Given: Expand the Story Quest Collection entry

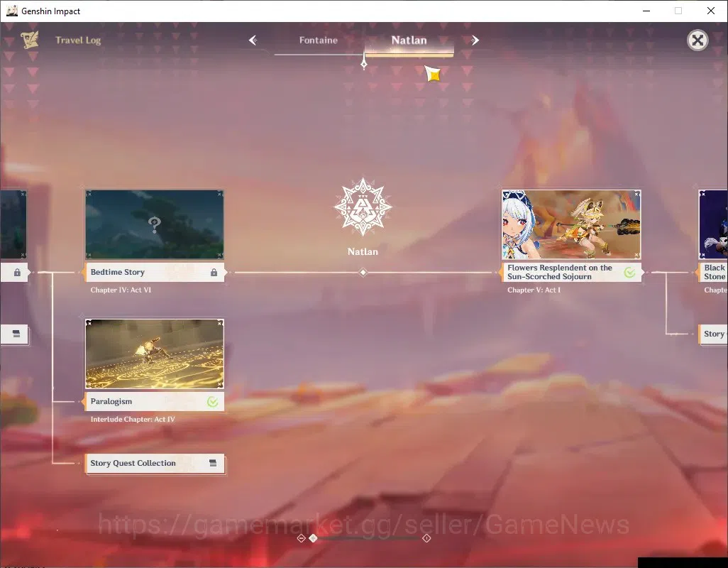Looking at the screenshot, I should click(155, 464).
